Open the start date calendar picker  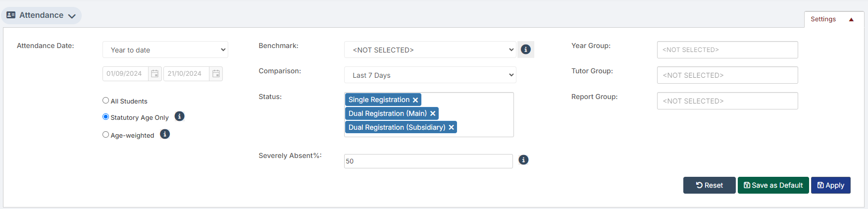click(x=154, y=74)
